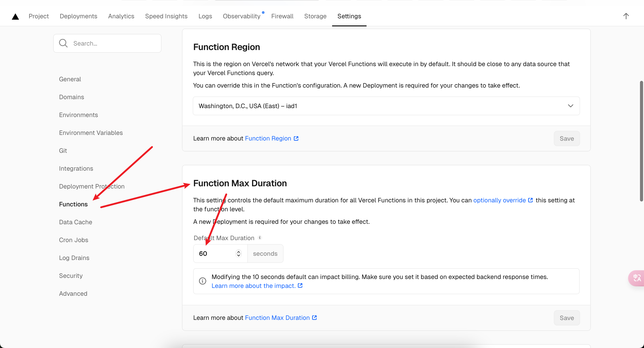
Task: Open the Function Region dropdown
Action: 386,106
